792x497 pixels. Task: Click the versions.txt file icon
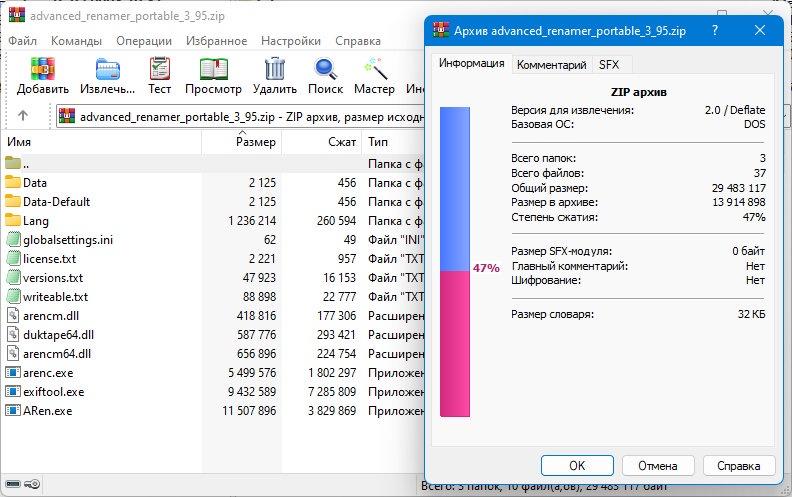tap(13, 277)
